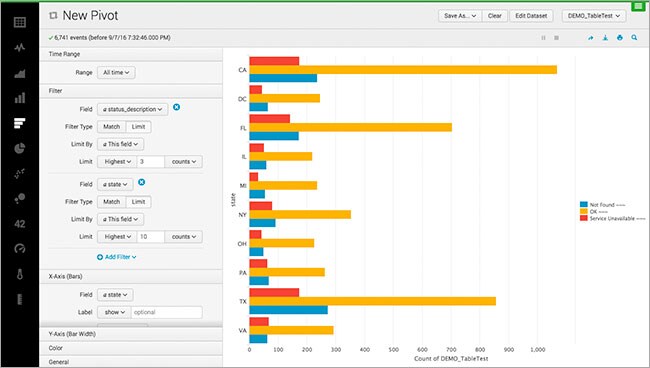Toggle OK series in legend
The image size is (650, 368).
[x=594, y=211]
